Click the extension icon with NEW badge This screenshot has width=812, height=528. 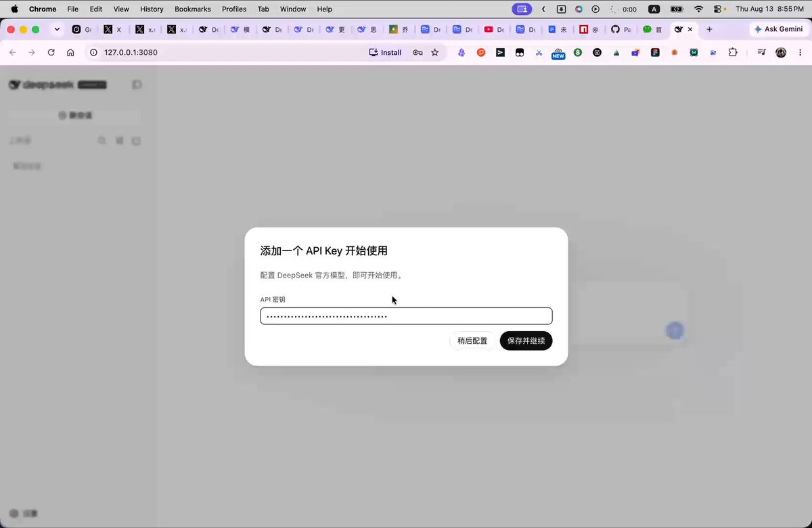pyautogui.click(x=558, y=53)
